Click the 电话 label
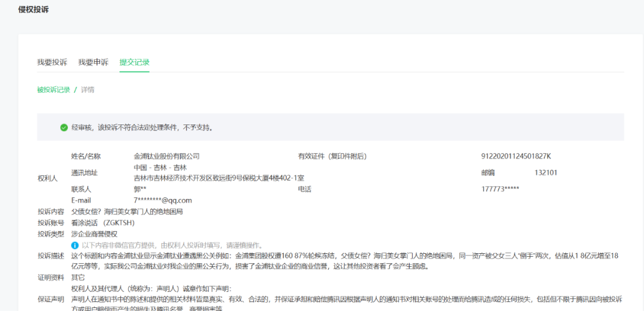644x311 pixels. (x=305, y=189)
